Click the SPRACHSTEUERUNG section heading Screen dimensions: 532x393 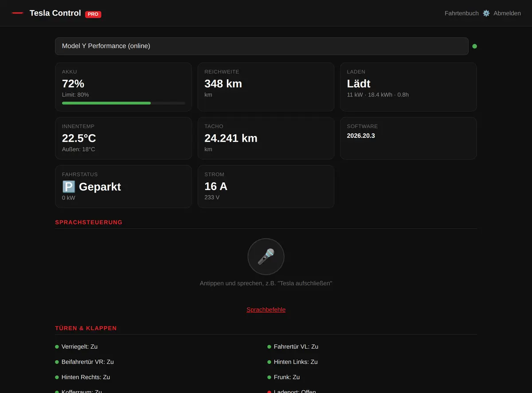click(x=89, y=222)
